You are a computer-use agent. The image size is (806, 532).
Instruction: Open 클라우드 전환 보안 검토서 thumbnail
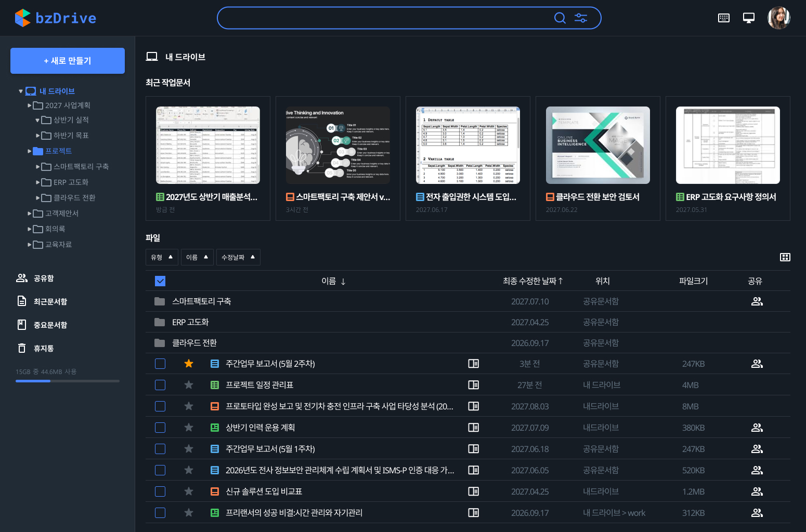click(x=598, y=145)
